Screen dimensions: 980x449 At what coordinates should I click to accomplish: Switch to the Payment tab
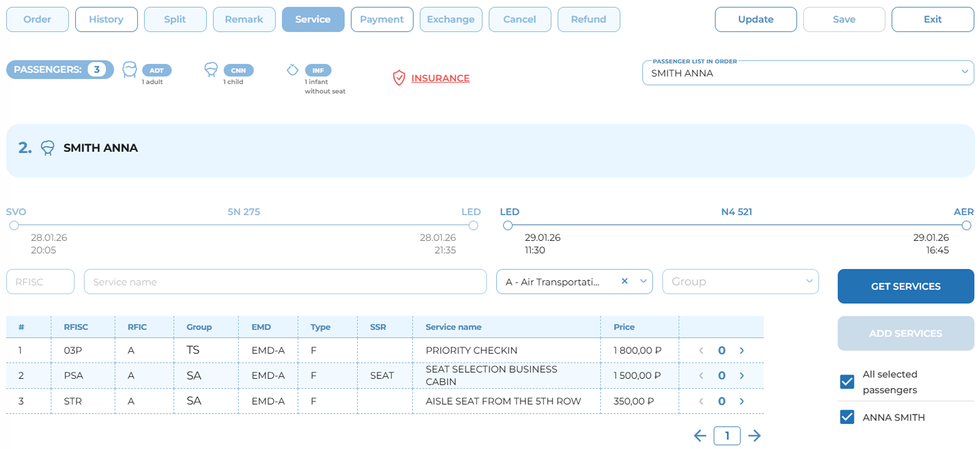pyautogui.click(x=382, y=19)
